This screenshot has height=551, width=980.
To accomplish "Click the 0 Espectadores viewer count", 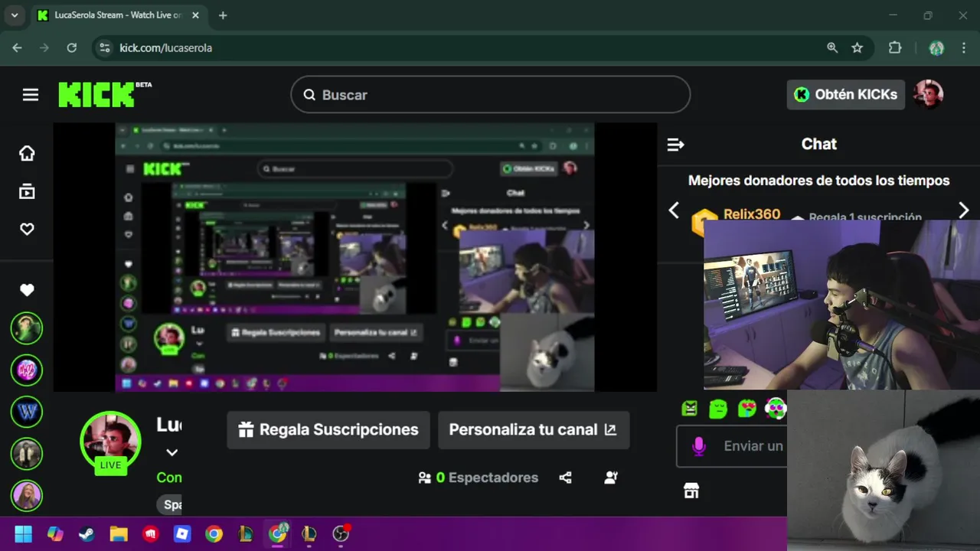I will (479, 478).
